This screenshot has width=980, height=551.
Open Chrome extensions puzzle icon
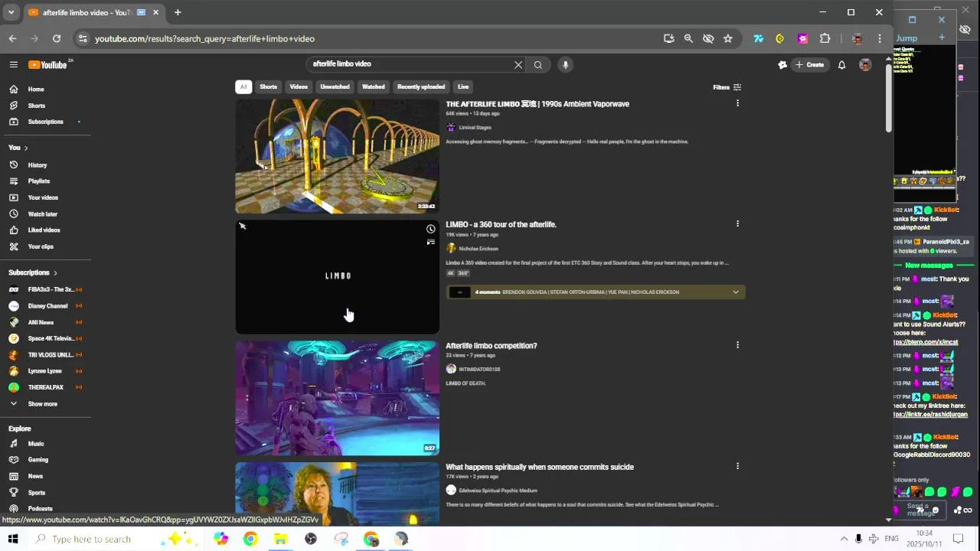tap(825, 38)
